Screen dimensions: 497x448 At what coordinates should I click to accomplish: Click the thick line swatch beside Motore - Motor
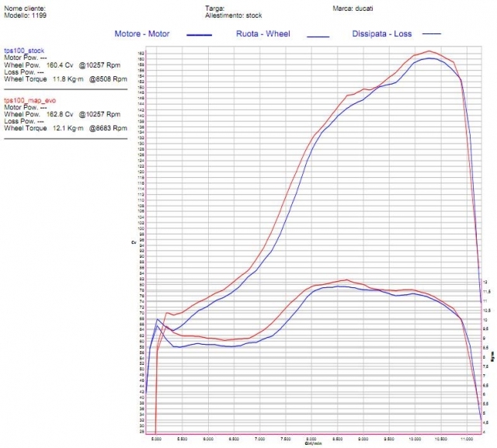[x=200, y=36]
